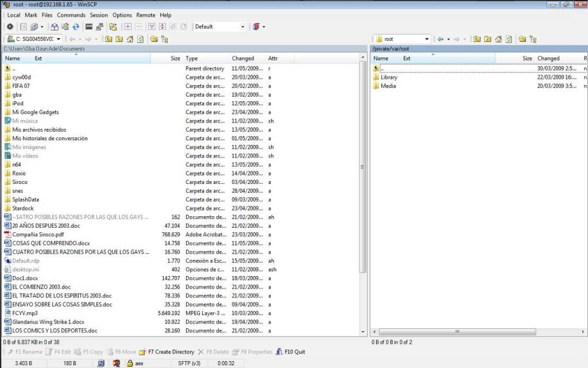Open local directory bookmark folder icon
Image resolution: width=588 pixels, height=368 pixels.
154,39
